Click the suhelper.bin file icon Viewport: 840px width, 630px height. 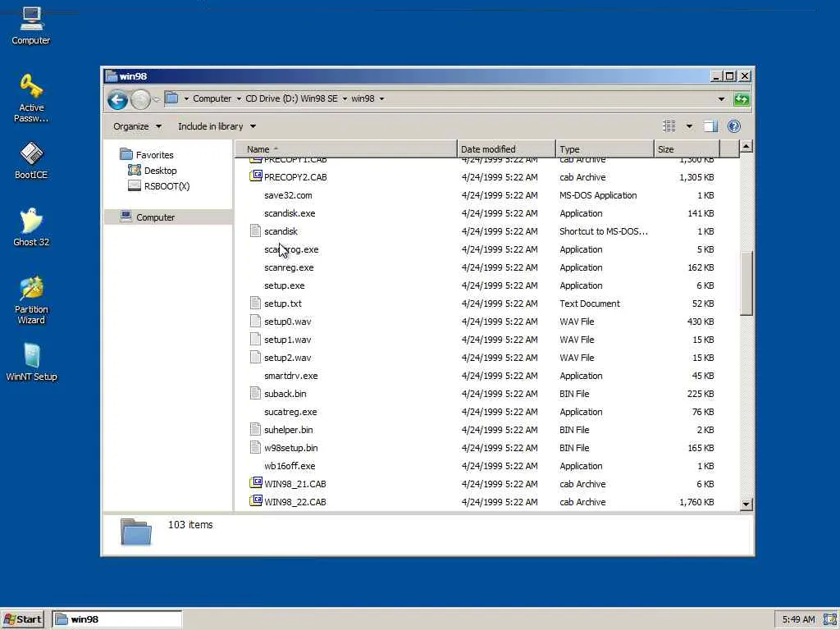coord(256,429)
